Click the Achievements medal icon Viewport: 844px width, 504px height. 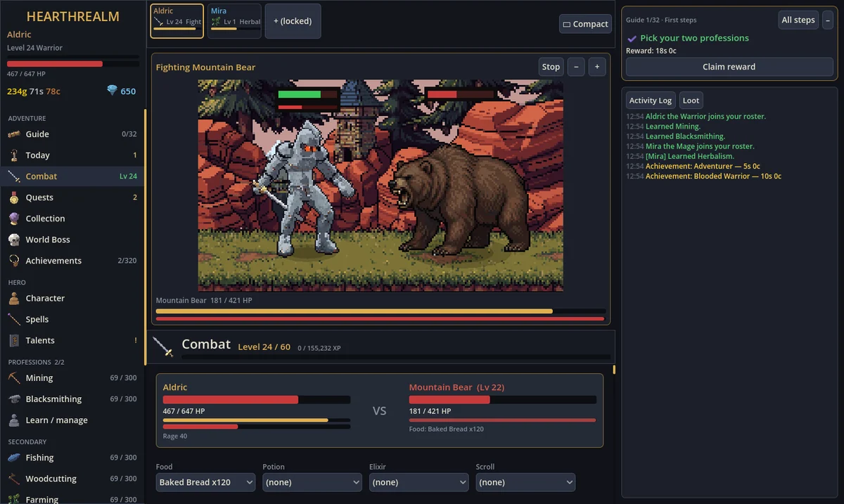pyautogui.click(x=14, y=261)
